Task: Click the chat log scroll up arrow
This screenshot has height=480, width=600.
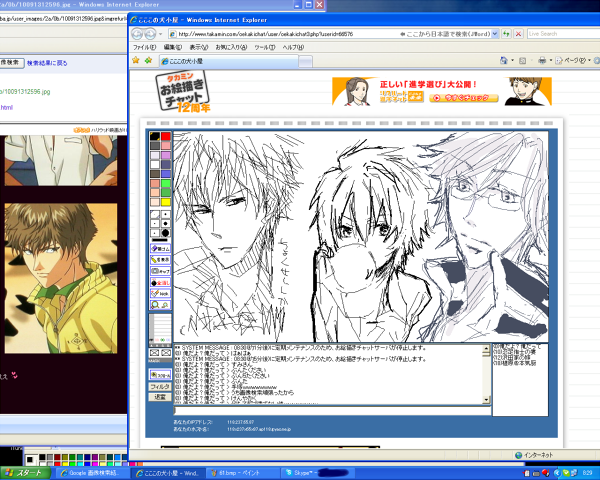Action: tap(486, 348)
